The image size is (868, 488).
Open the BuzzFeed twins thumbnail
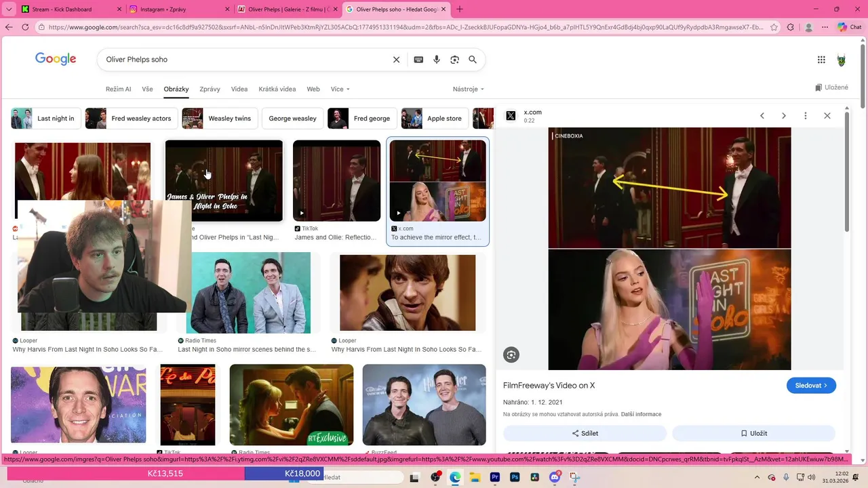(425, 405)
